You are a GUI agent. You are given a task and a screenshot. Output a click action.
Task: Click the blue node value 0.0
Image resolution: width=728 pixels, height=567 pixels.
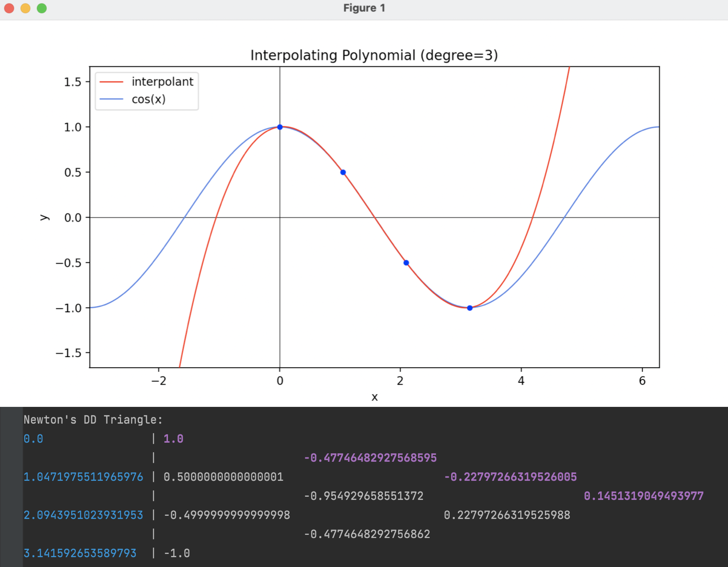click(33, 439)
